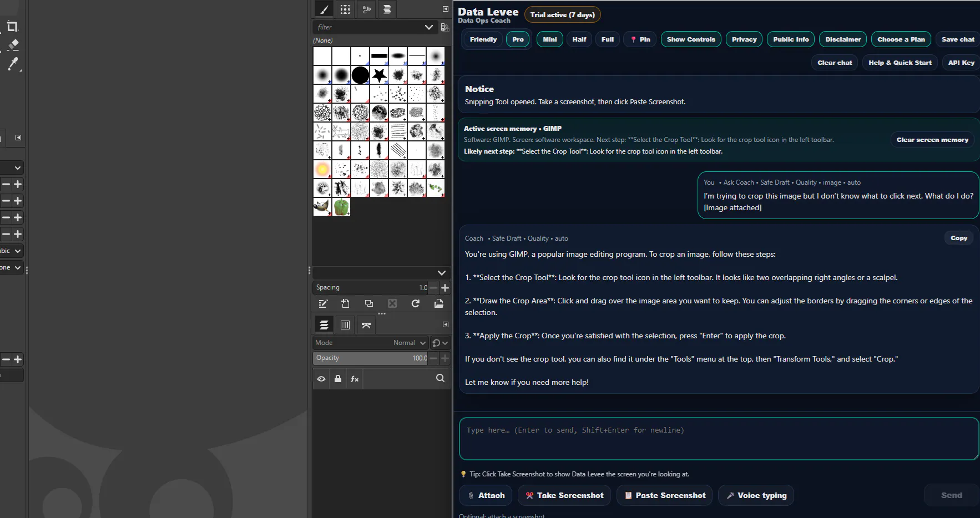Toggle the layer lock column header
This screenshot has width=980, height=518.
(338, 379)
